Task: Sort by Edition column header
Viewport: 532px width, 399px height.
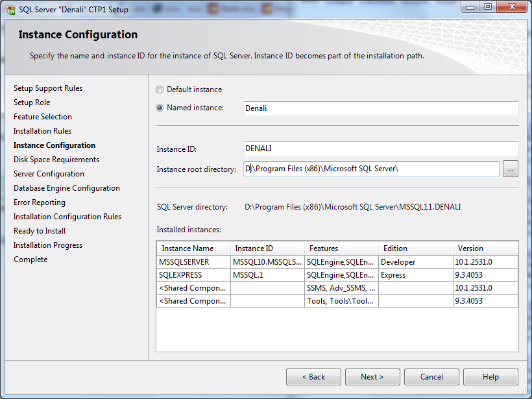Action: click(x=416, y=248)
